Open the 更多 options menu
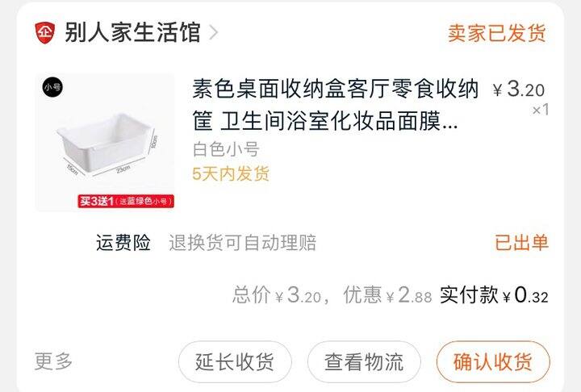 [x=53, y=361]
